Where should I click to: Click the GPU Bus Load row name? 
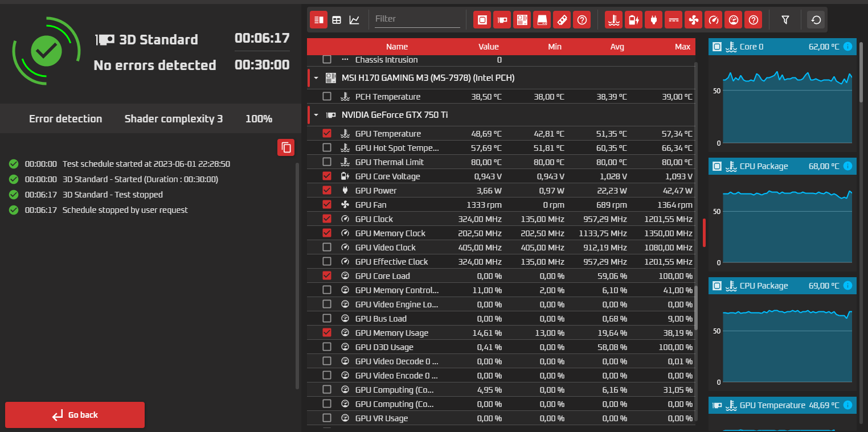pos(381,319)
